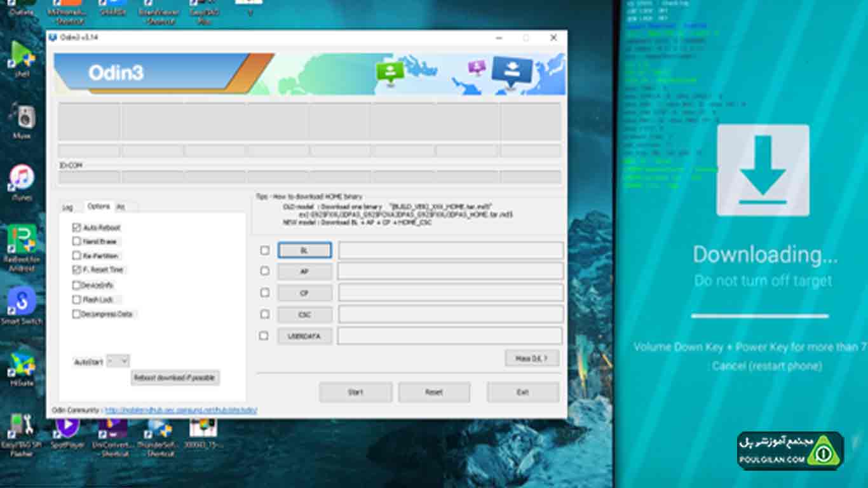Screen dimensions: 868x488
Task: Click the phone's download progress bar
Action: pyautogui.click(x=759, y=316)
